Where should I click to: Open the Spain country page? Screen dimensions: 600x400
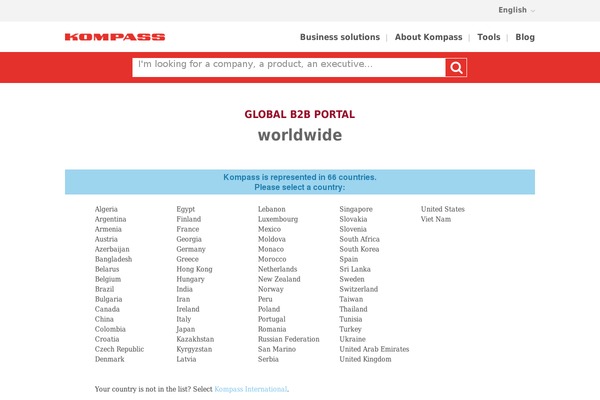point(349,259)
